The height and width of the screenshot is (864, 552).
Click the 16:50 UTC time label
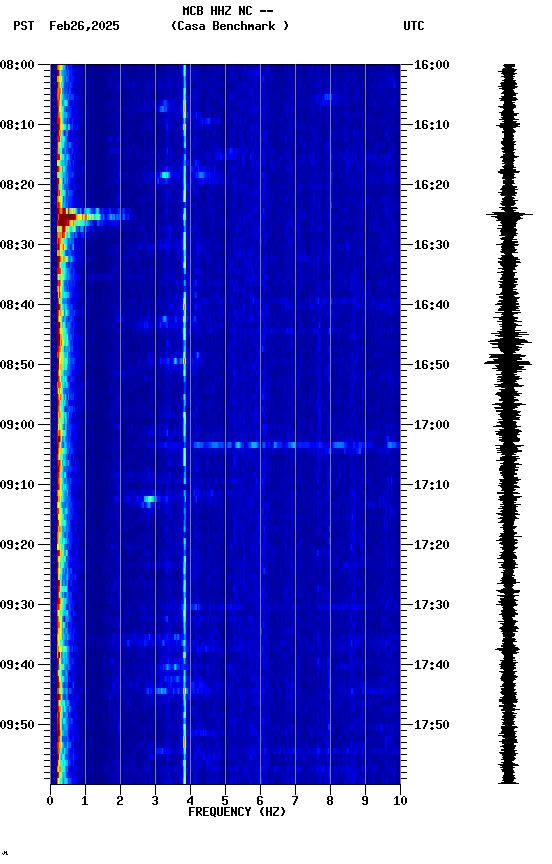tap(432, 365)
